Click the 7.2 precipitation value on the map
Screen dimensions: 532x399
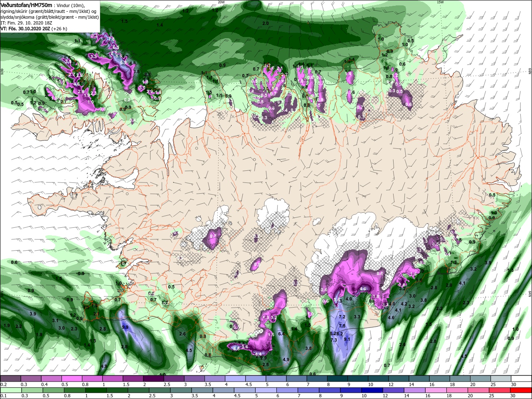point(342,317)
